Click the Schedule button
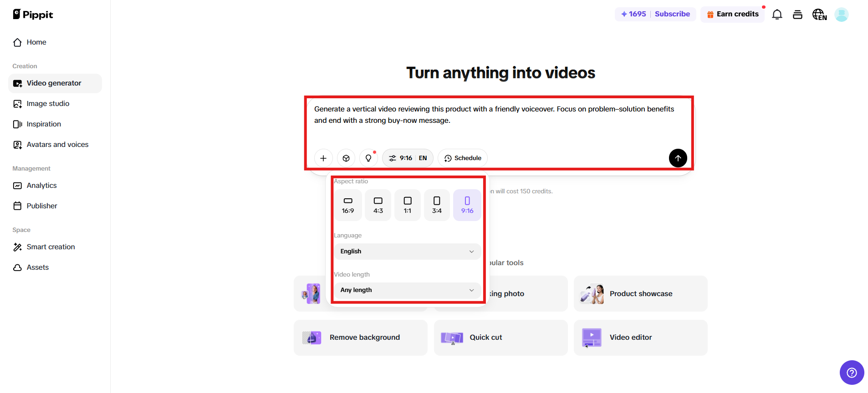 click(463, 158)
